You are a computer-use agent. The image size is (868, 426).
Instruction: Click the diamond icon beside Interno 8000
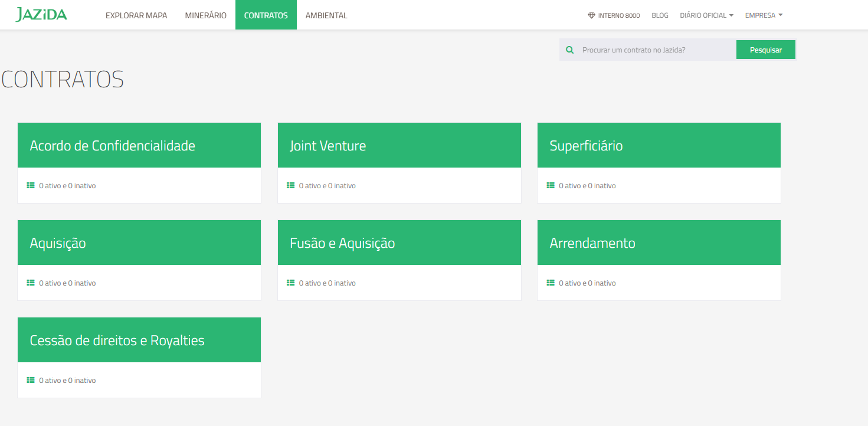pyautogui.click(x=591, y=16)
